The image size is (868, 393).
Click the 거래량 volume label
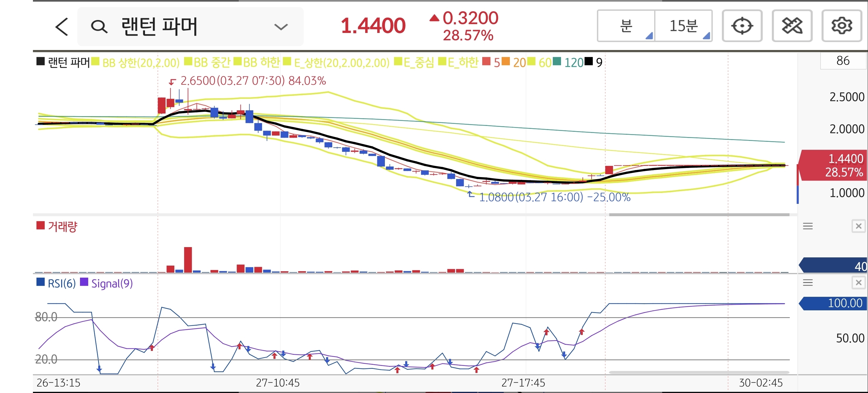(x=62, y=227)
